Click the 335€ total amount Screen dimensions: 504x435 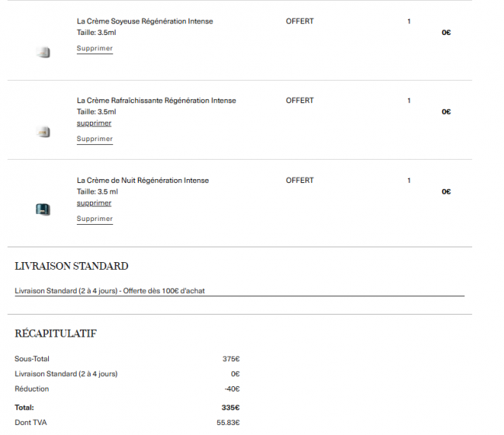coord(230,407)
